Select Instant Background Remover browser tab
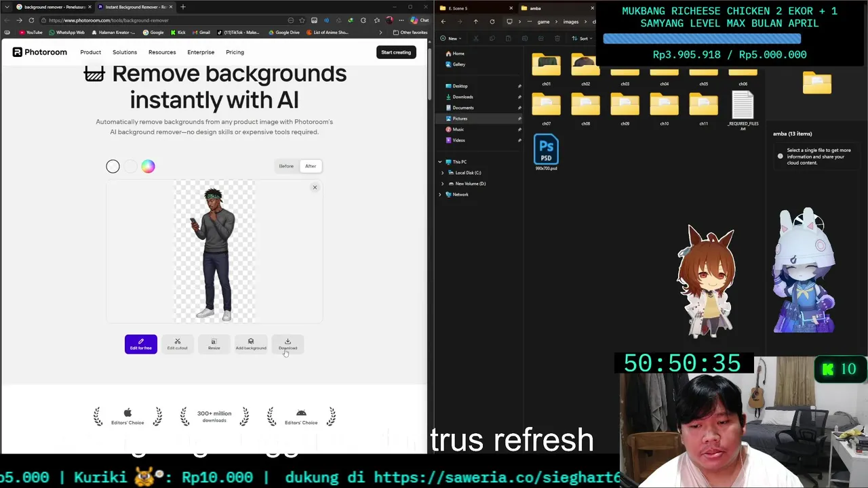Viewport: 868px width, 488px height. click(134, 7)
